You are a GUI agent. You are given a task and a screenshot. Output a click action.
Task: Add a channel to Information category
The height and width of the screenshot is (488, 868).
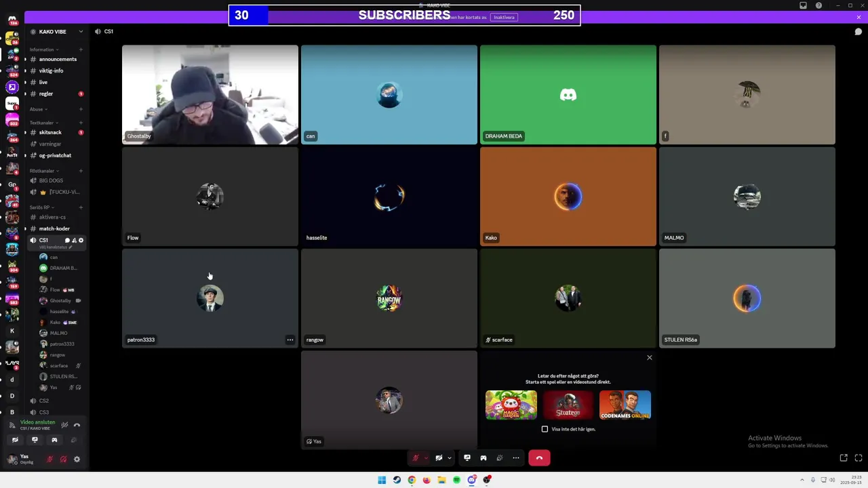click(x=81, y=49)
